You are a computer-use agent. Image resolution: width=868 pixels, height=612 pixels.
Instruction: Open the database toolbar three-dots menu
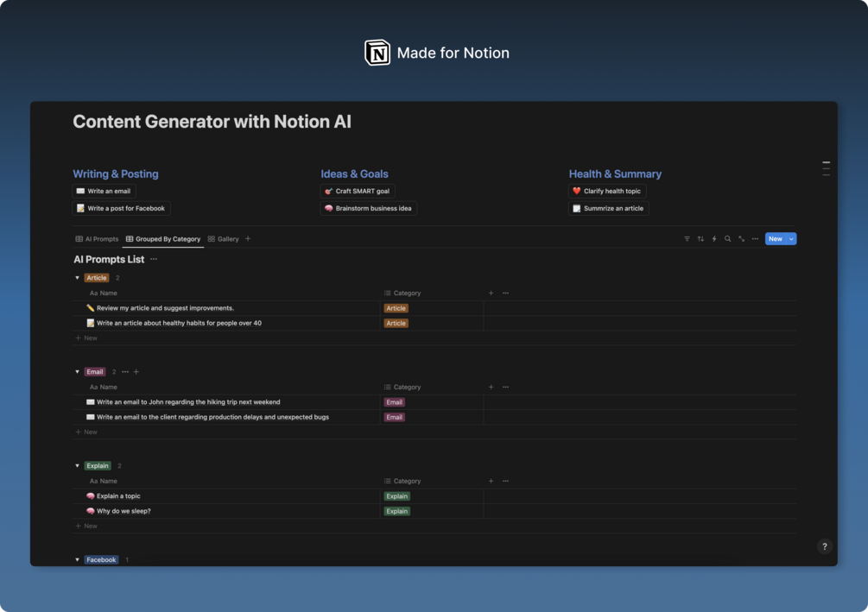click(755, 239)
